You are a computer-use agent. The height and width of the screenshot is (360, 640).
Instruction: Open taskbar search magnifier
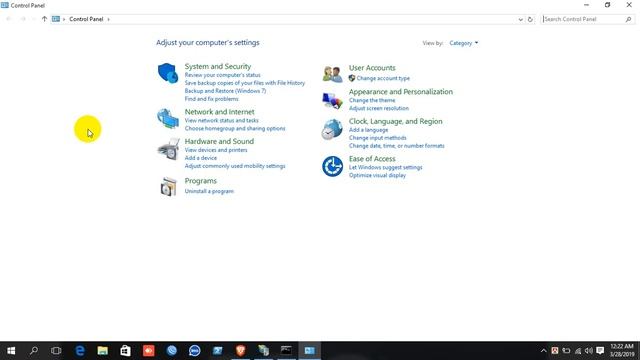tap(34, 351)
